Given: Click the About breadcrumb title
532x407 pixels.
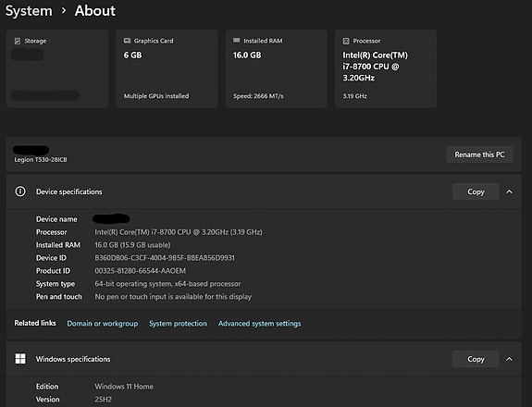Looking at the screenshot, I should click(95, 10).
